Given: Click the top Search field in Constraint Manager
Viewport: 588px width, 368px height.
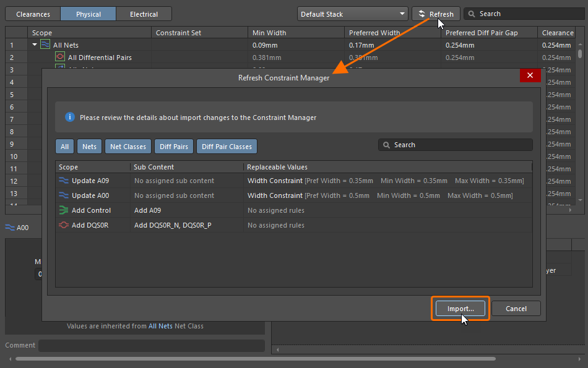Looking at the screenshot, I should 525,14.
